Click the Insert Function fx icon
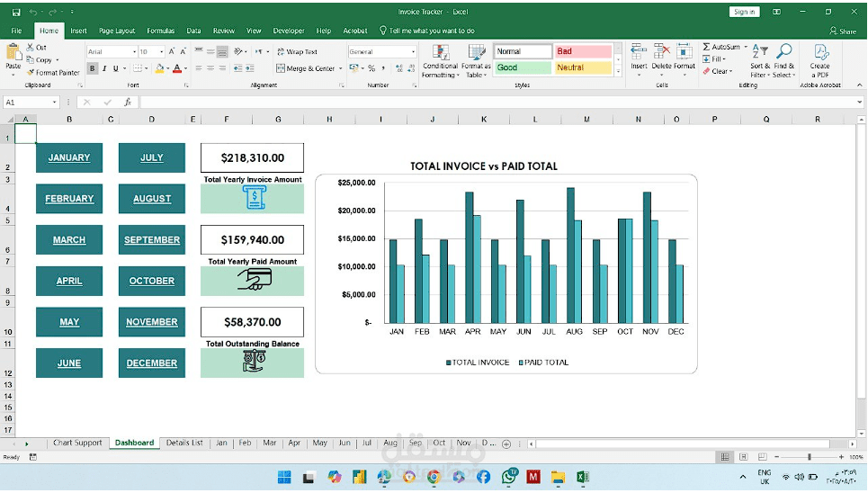868x493 pixels. [x=127, y=103]
